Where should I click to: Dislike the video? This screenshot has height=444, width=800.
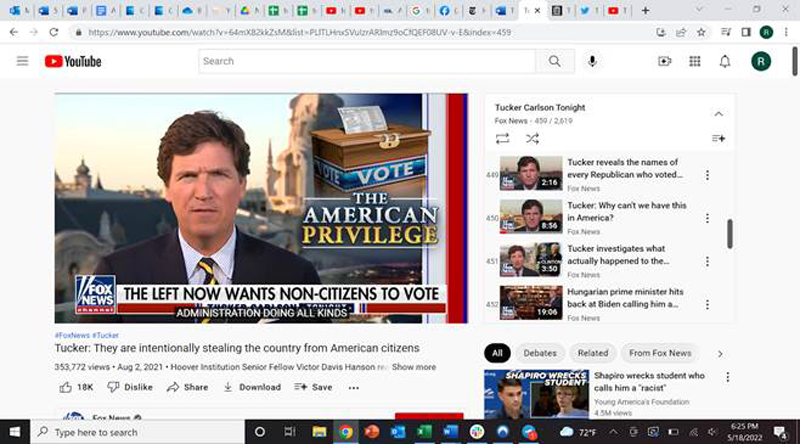(x=130, y=387)
